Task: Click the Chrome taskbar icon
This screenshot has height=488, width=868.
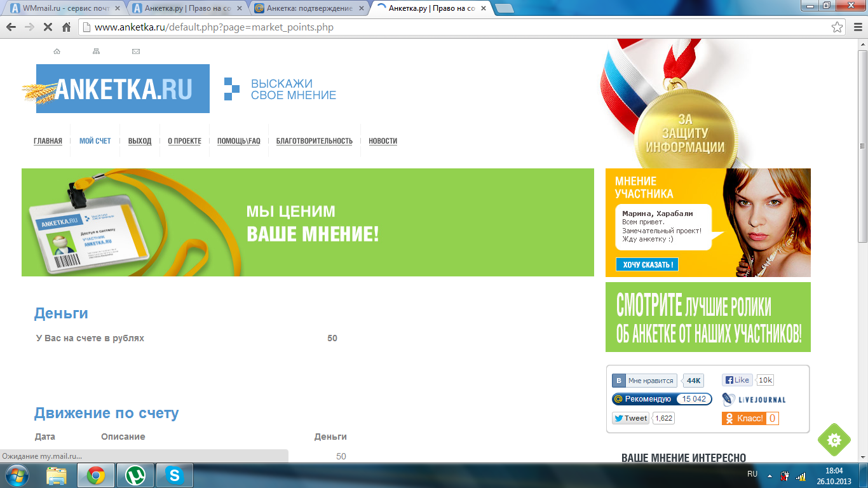Action: point(96,475)
